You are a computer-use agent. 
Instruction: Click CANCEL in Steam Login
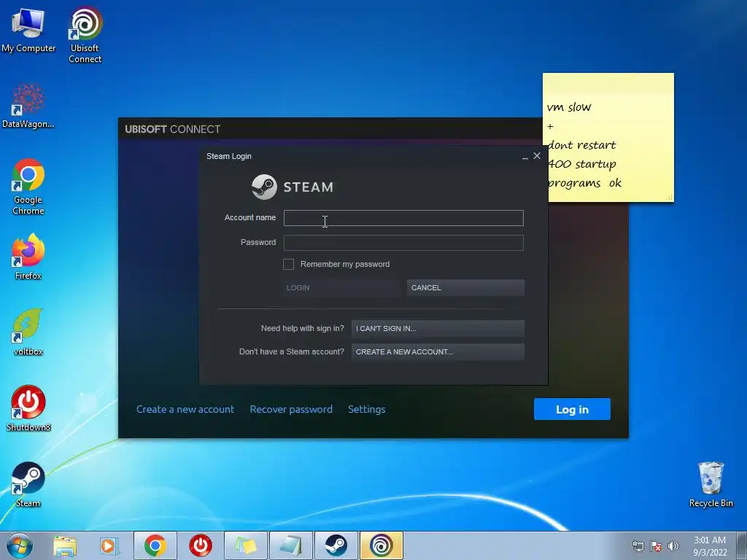[465, 287]
